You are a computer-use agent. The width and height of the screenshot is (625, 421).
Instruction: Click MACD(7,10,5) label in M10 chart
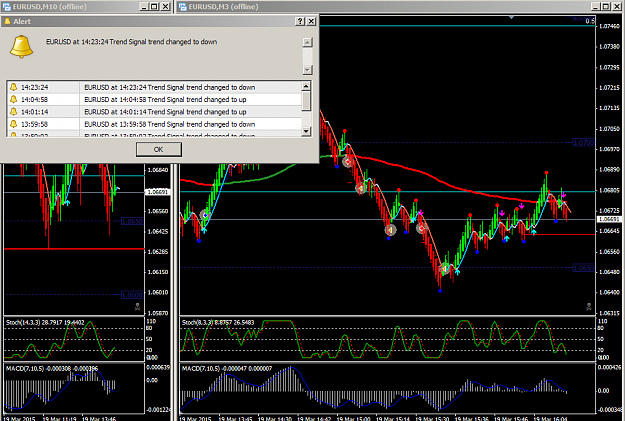[x=52, y=369]
